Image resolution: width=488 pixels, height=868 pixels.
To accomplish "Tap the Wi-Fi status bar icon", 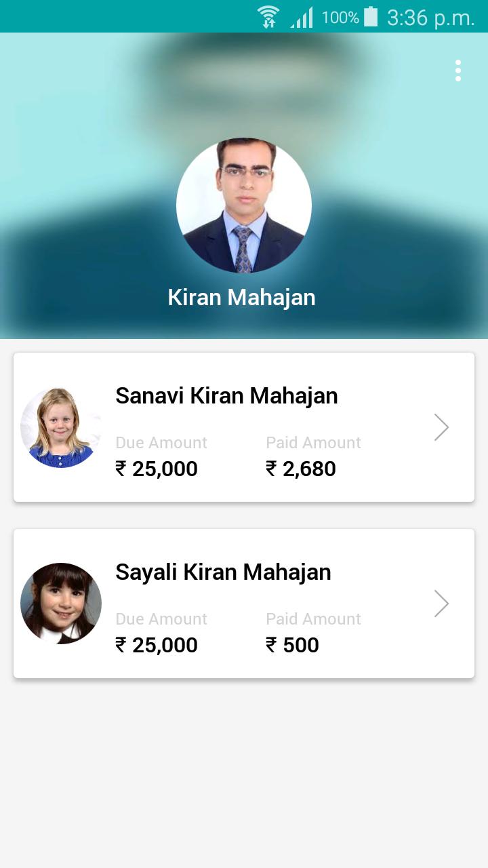I will [268, 16].
